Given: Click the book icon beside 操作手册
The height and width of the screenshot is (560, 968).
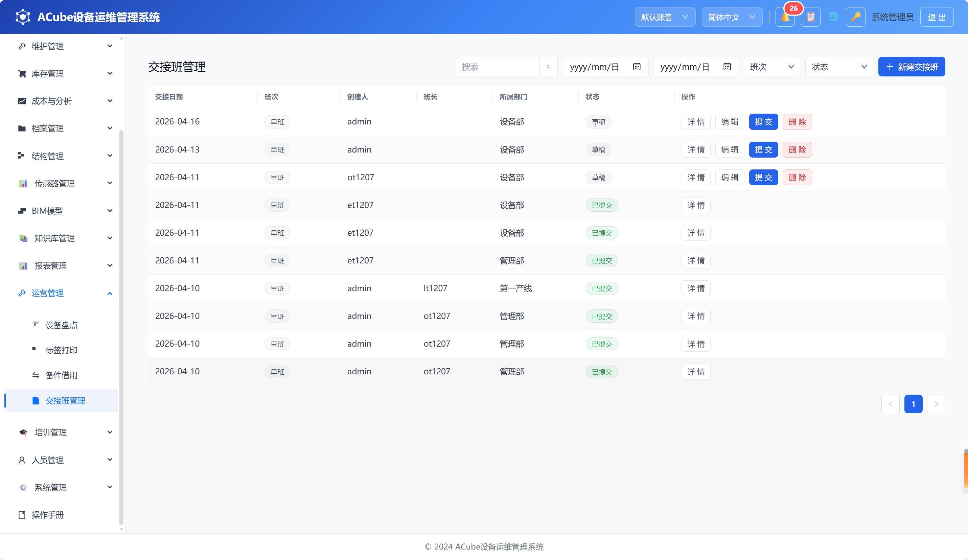Looking at the screenshot, I should coord(22,515).
